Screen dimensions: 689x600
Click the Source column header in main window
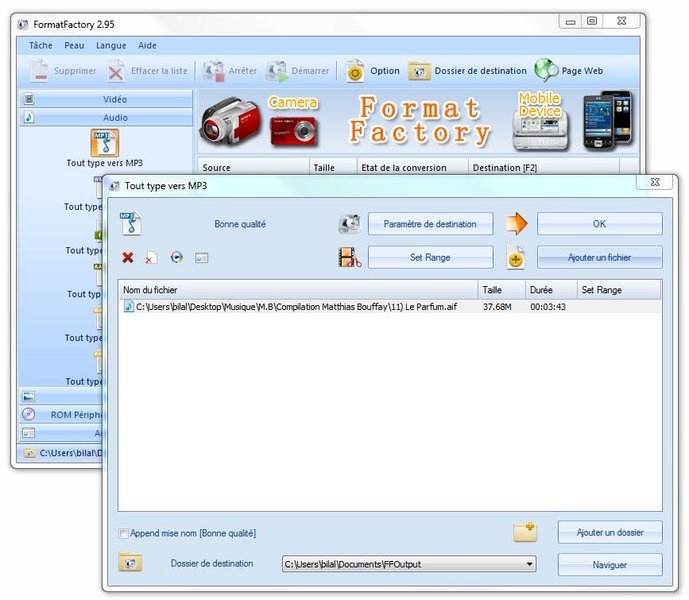click(254, 167)
